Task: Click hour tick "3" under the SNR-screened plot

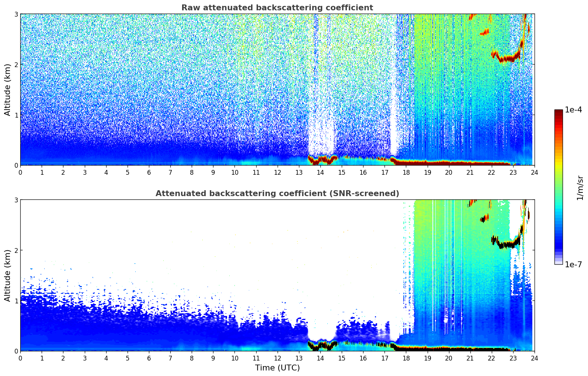Action: click(84, 358)
